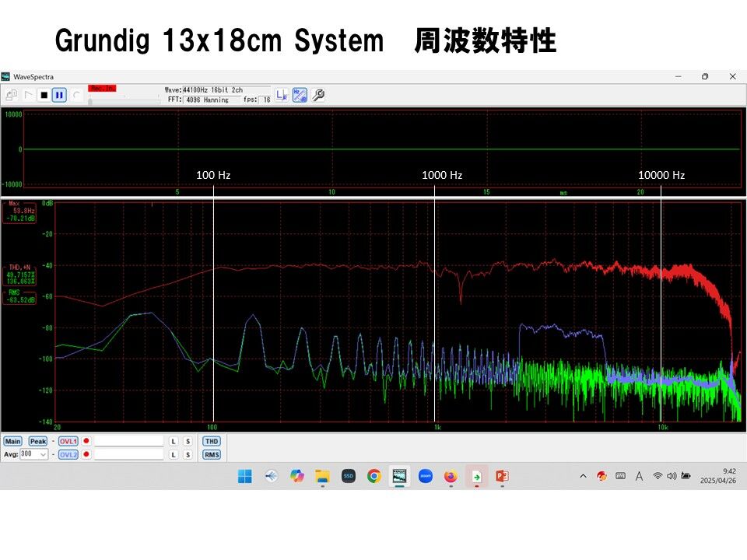Screen dimensions: 747x560
Task: Click the Wave format field 44100Hz 16bit 2ch
Action: [x=226, y=90]
